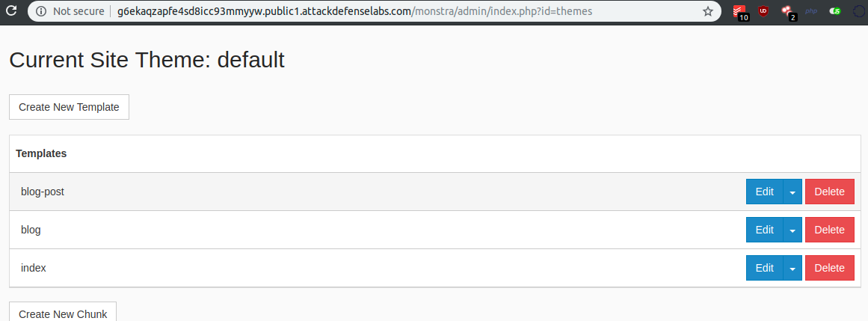The height and width of the screenshot is (321, 868).
Task: Delete the blog-post template
Action: 829,192
